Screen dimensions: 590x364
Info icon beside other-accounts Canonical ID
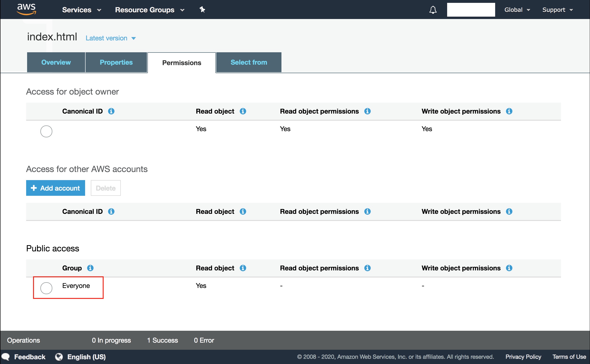point(111,211)
